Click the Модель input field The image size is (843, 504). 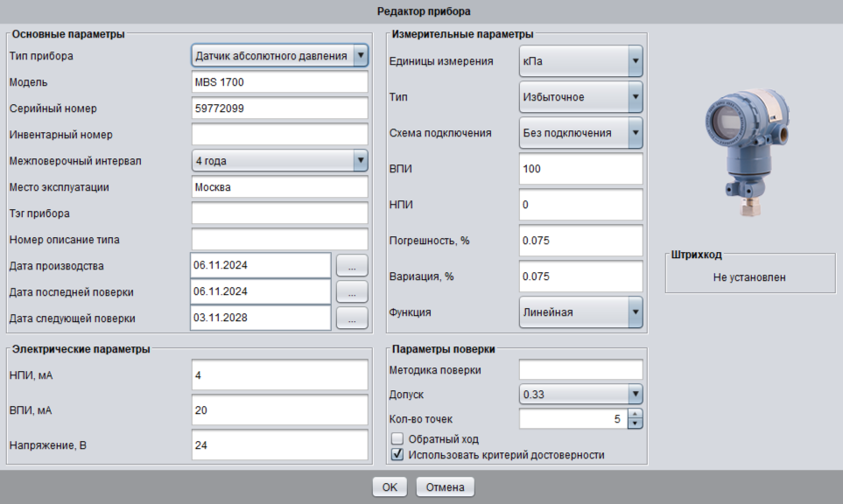click(279, 82)
